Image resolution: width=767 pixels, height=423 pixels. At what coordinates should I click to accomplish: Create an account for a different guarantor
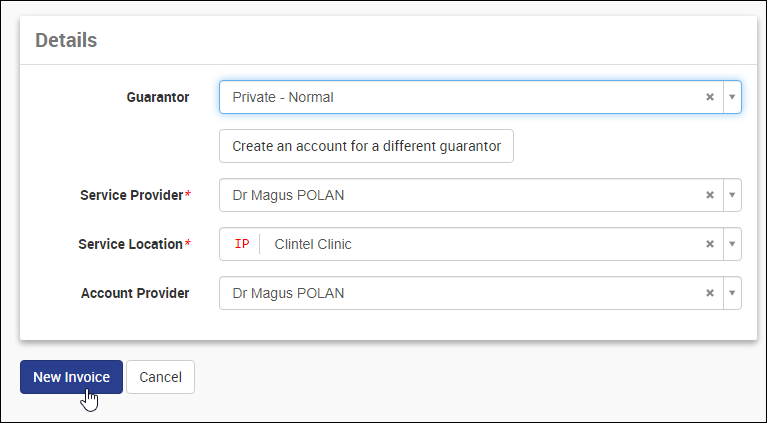(x=366, y=146)
